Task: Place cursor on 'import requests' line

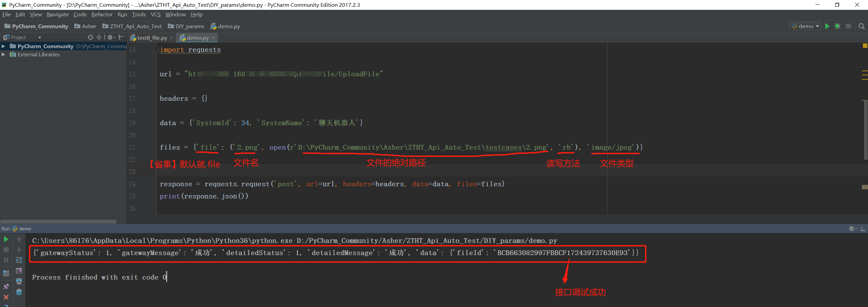Action: 190,50
